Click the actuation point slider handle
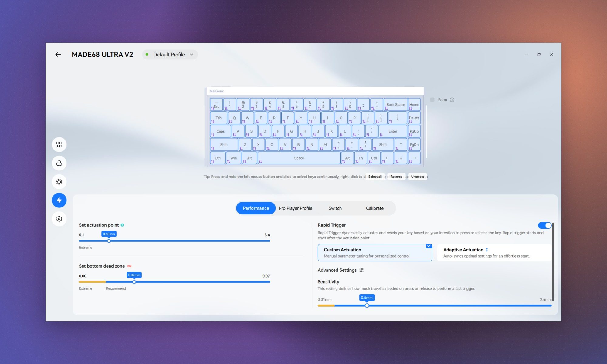The image size is (607, 364). pyautogui.click(x=109, y=241)
